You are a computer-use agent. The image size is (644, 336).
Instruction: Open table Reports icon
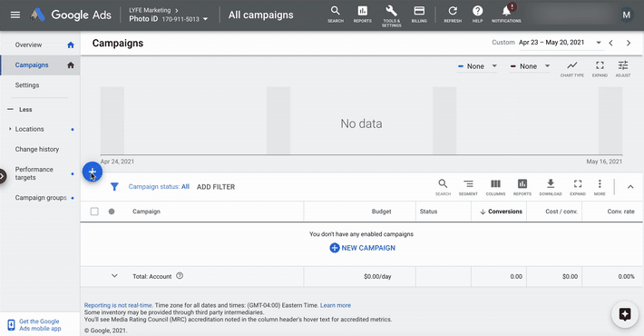(x=522, y=187)
